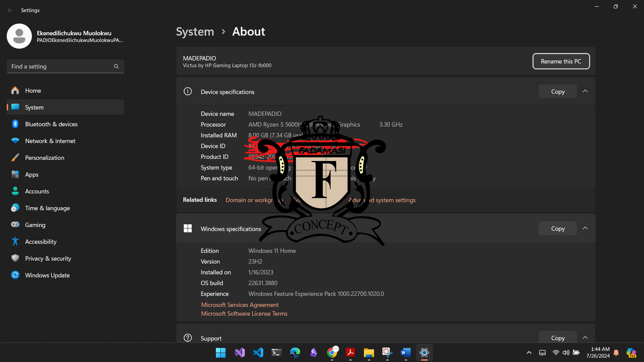Copy the Support information
The image size is (644, 362).
[558, 337]
